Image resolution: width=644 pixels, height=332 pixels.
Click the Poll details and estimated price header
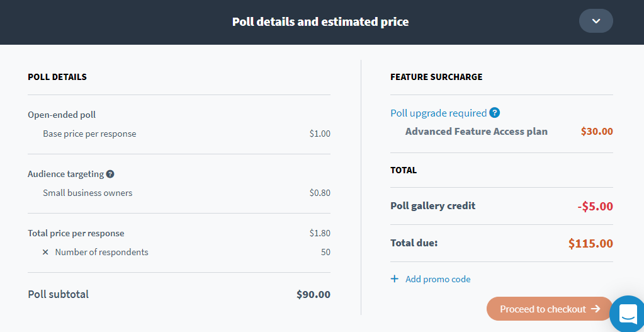click(320, 22)
